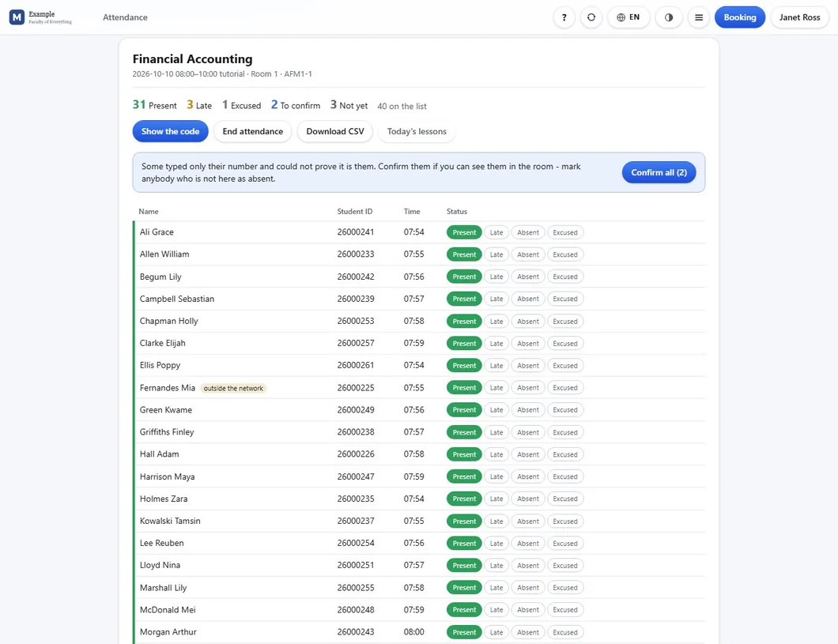Click the M logo in header
Viewport: 838px width, 644px height.
pos(17,17)
